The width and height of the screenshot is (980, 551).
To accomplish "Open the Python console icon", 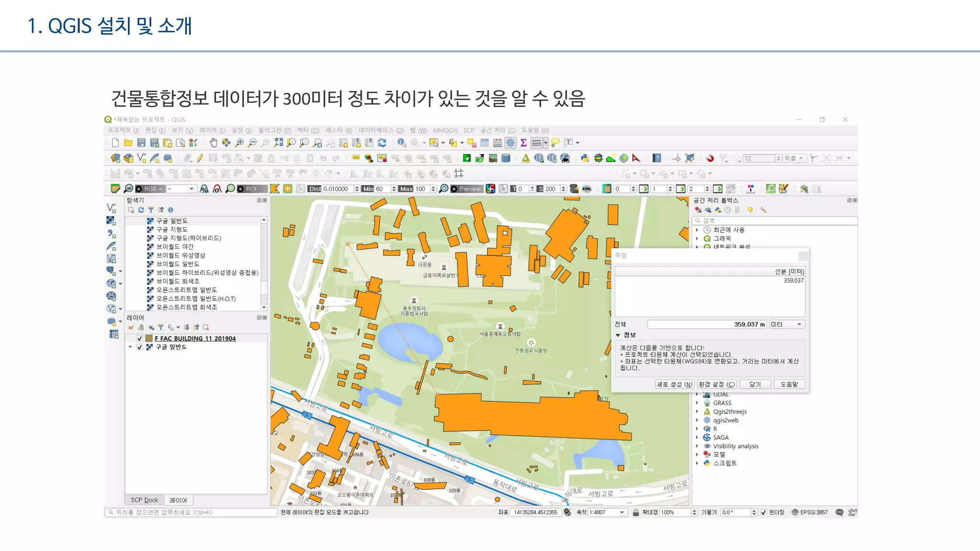I will click(585, 158).
